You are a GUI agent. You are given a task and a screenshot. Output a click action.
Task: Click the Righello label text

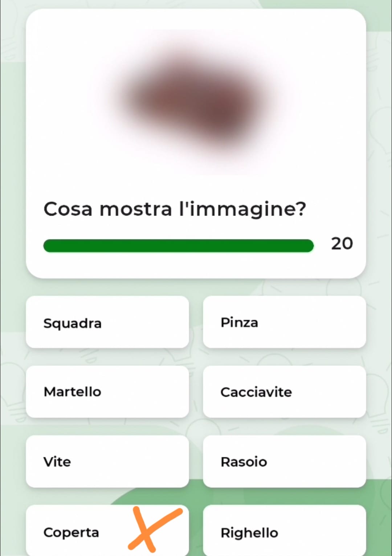tap(249, 533)
